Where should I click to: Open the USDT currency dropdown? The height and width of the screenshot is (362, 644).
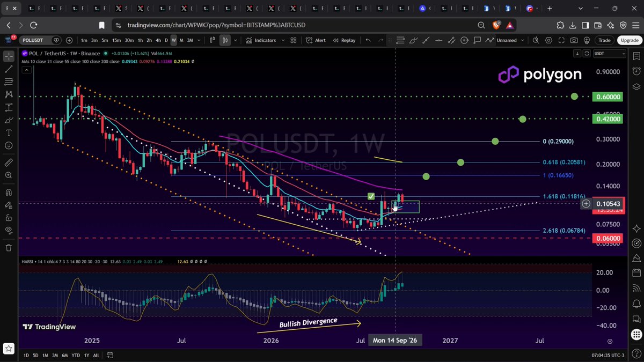click(609, 53)
